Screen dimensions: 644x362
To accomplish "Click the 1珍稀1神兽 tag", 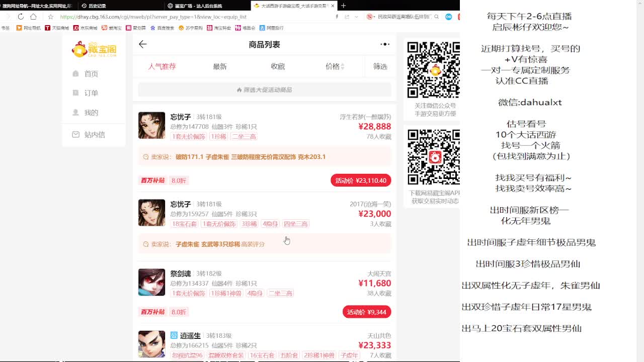I will pyautogui.click(x=226, y=293).
